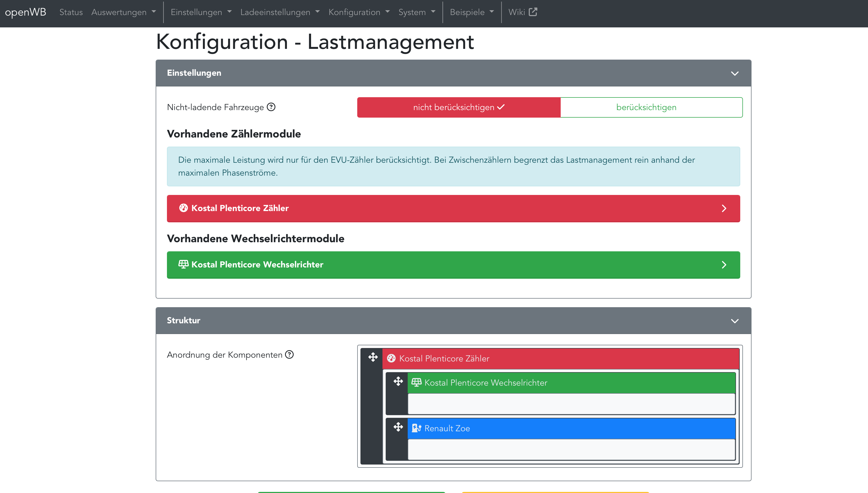This screenshot has height=493, width=868.
Task: Collapse the Struktur card header chevron
Action: (x=735, y=321)
